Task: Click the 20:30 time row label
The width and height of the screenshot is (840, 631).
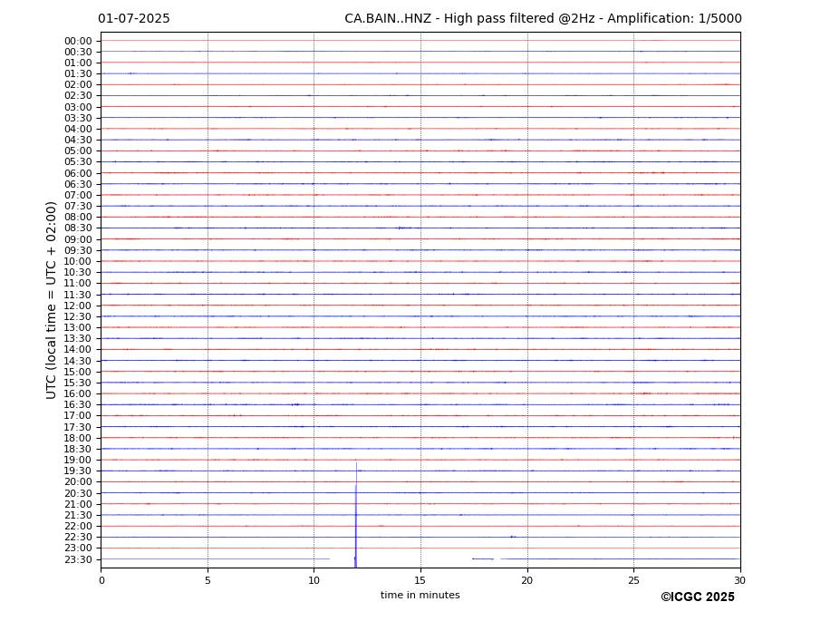Action: (78, 493)
